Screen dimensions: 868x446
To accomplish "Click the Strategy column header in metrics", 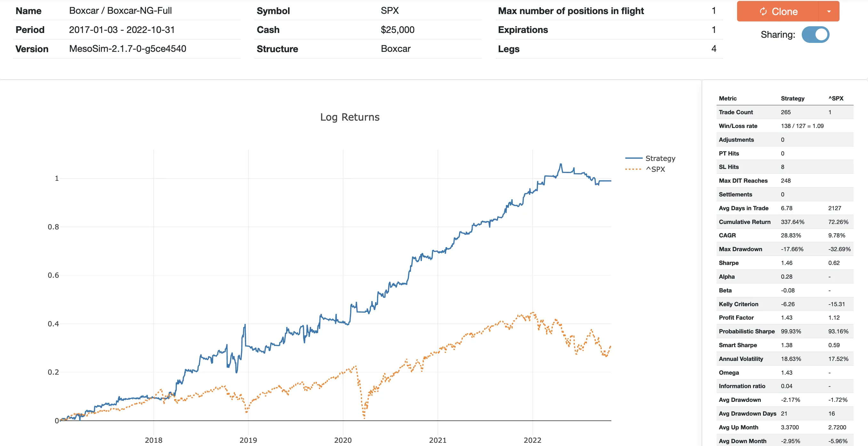I will [792, 98].
